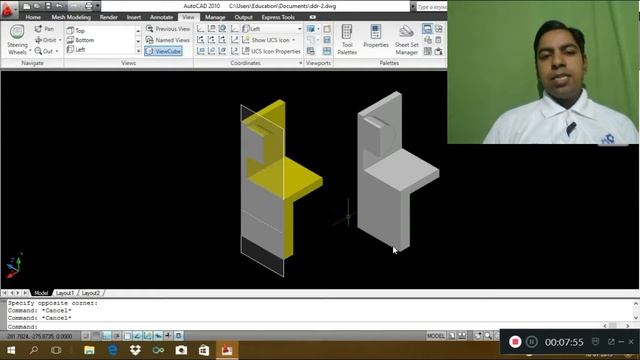
Task: Pause the screen recording
Action: pyautogui.click(x=531, y=342)
